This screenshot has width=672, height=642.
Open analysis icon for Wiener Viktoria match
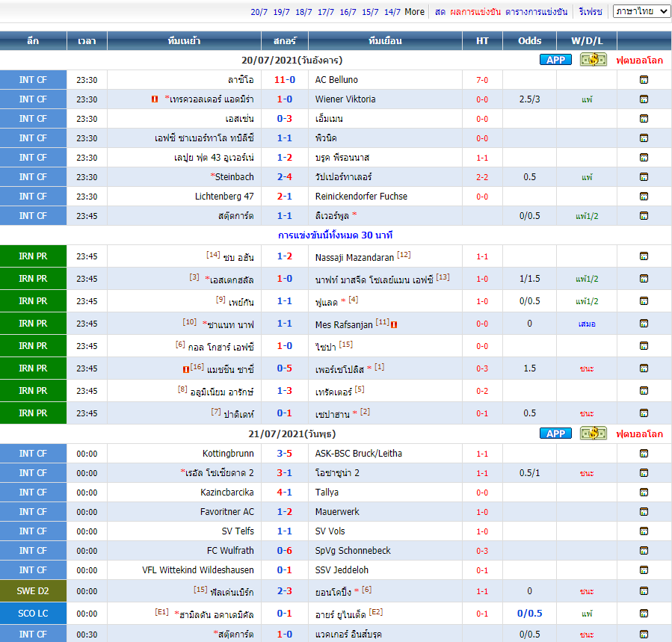coord(644,99)
